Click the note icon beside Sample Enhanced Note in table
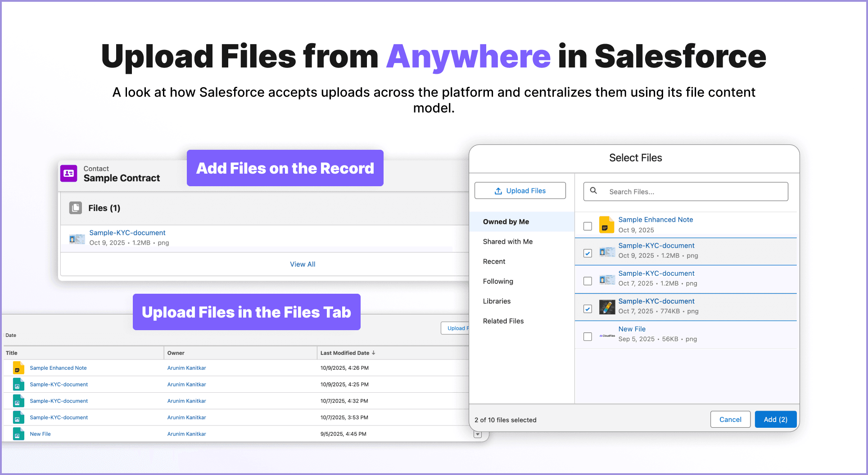Image resolution: width=868 pixels, height=475 pixels. 18,367
